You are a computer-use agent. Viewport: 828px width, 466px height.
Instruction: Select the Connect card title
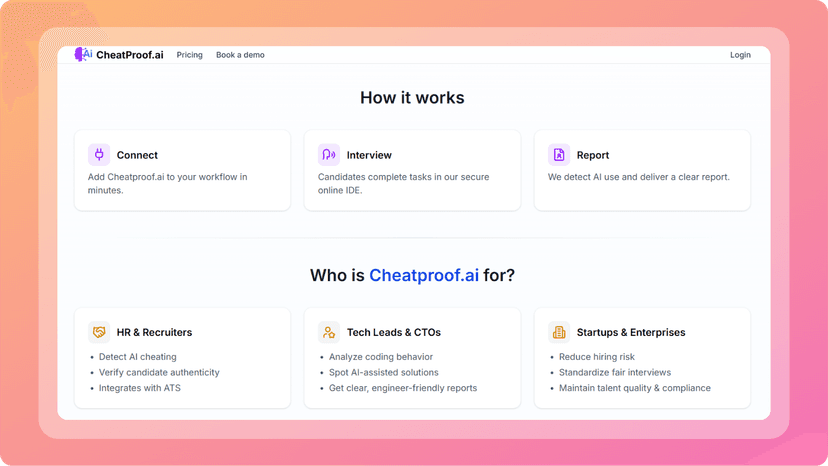[x=137, y=155]
